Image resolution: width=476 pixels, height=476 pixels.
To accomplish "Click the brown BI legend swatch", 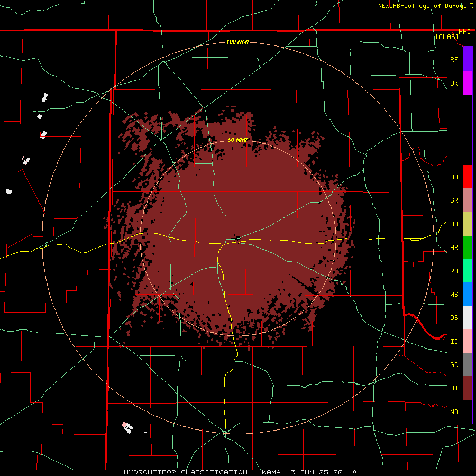I will pos(467,388).
